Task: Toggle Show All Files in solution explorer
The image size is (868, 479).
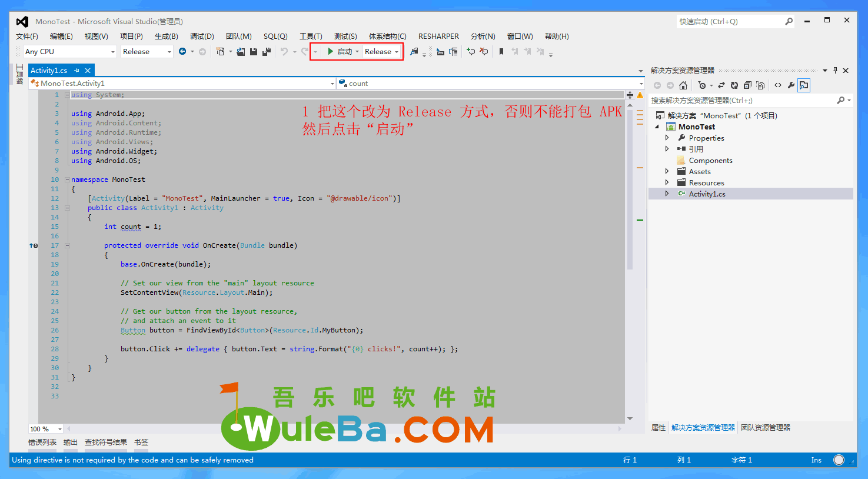Action: point(760,85)
